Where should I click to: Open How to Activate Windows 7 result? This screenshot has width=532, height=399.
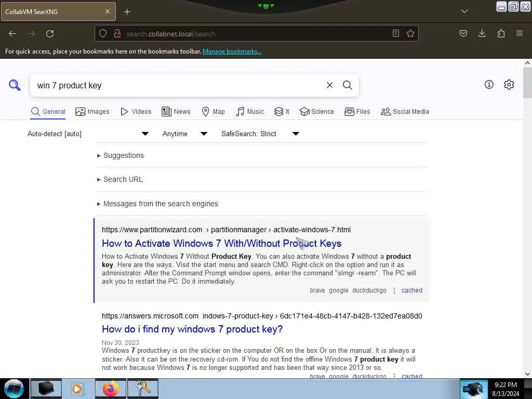[221, 243]
